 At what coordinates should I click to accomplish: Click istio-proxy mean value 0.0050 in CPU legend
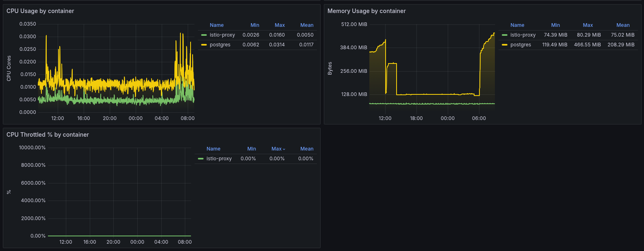click(305, 35)
